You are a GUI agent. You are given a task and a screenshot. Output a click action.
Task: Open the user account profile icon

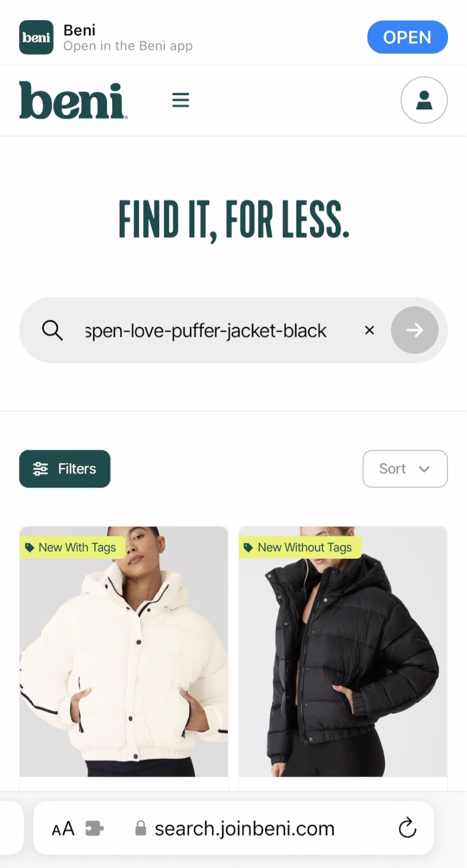coord(424,100)
